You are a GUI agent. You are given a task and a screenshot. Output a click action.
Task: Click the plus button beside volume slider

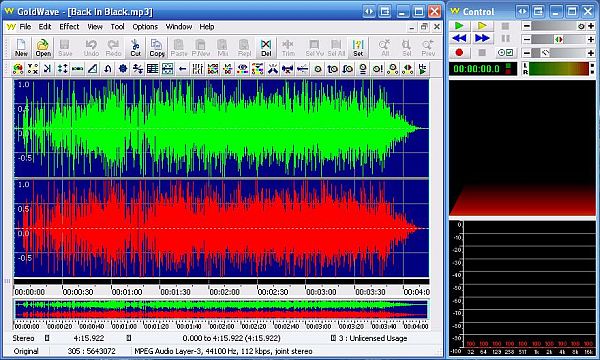[x=591, y=26]
